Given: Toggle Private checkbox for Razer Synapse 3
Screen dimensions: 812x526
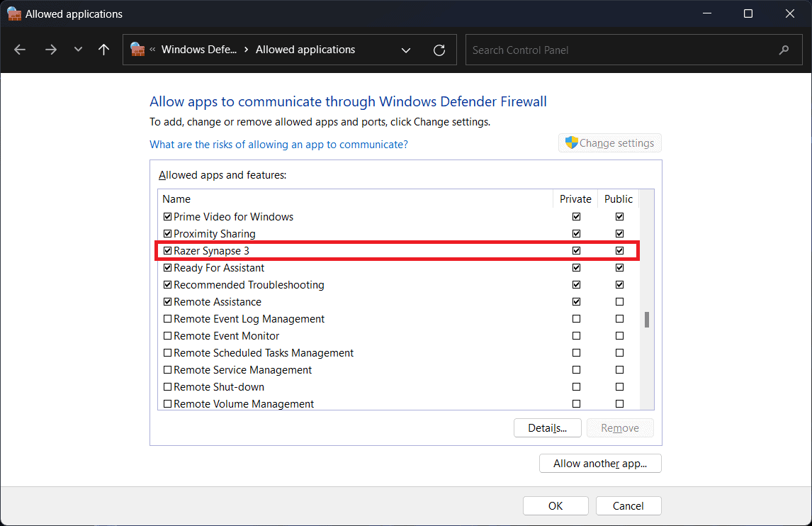Looking at the screenshot, I should pos(576,251).
